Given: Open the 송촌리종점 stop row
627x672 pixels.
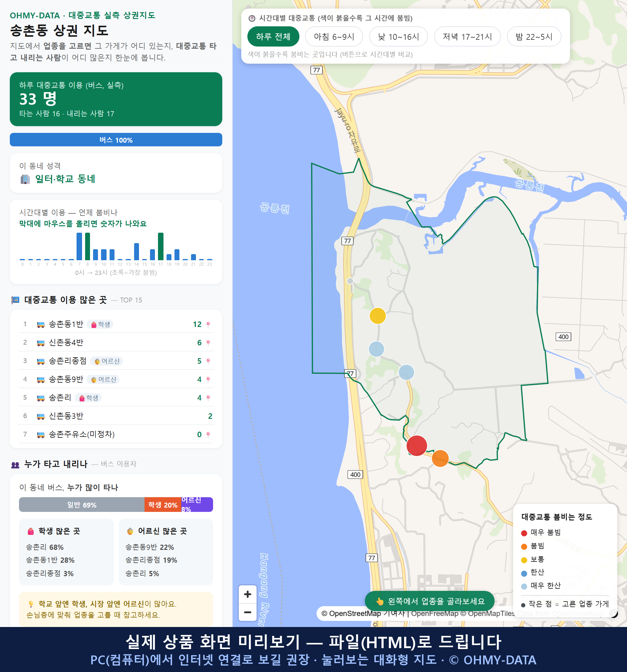Looking at the screenshot, I should tap(116, 361).
